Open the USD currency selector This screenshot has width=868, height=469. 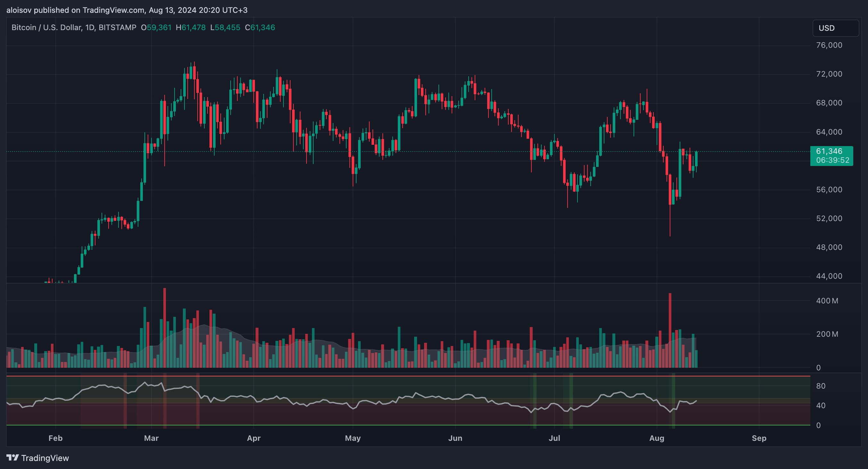point(835,28)
